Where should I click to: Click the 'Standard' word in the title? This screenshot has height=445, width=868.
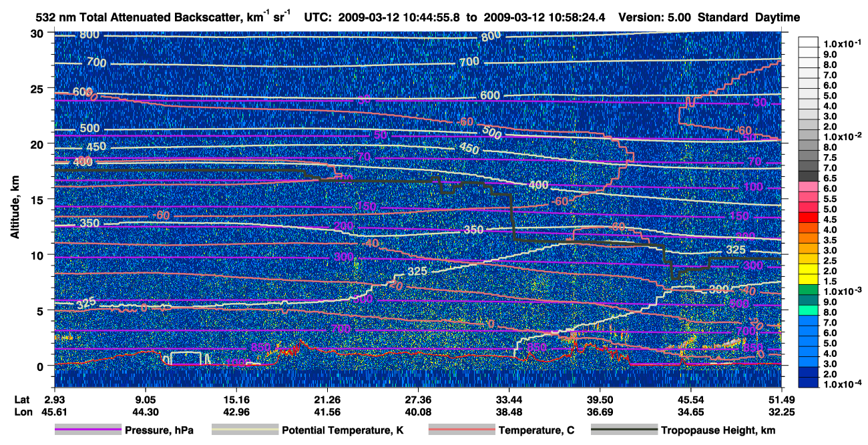coord(724,18)
